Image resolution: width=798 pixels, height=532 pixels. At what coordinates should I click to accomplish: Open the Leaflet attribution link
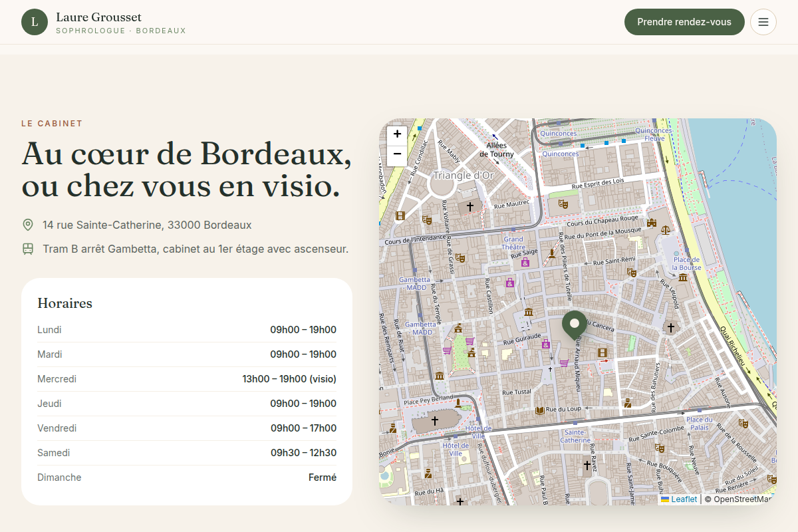click(679, 499)
